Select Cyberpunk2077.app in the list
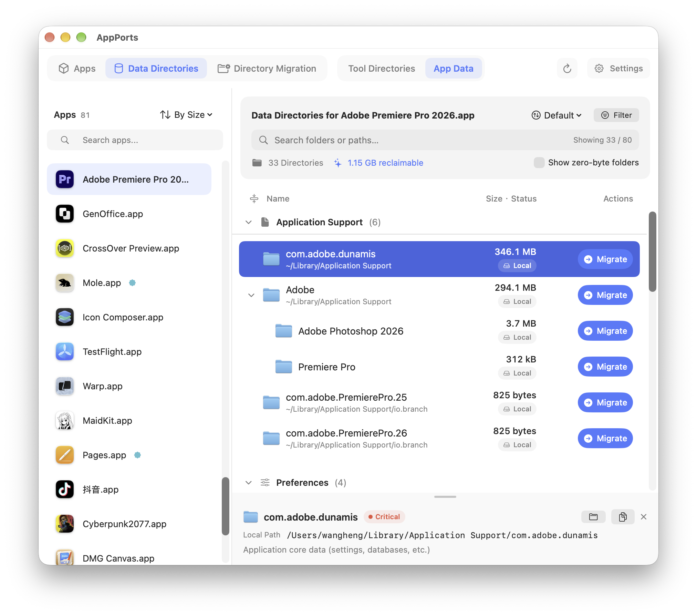This screenshot has width=697, height=616. click(x=129, y=524)
